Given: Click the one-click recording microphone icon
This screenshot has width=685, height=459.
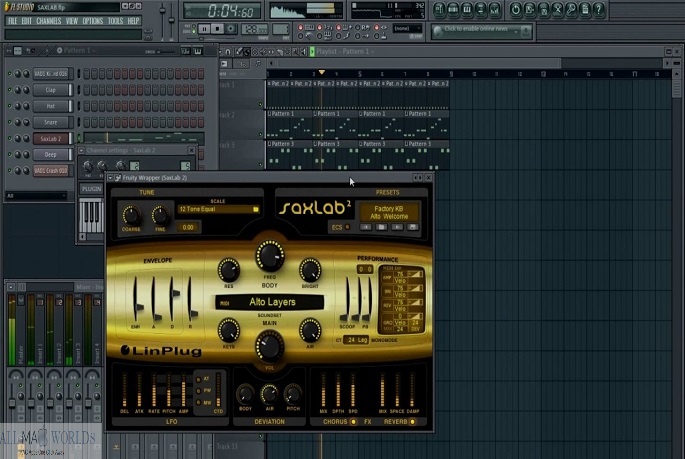Looking at the screenshot, I should click(571, 10).
